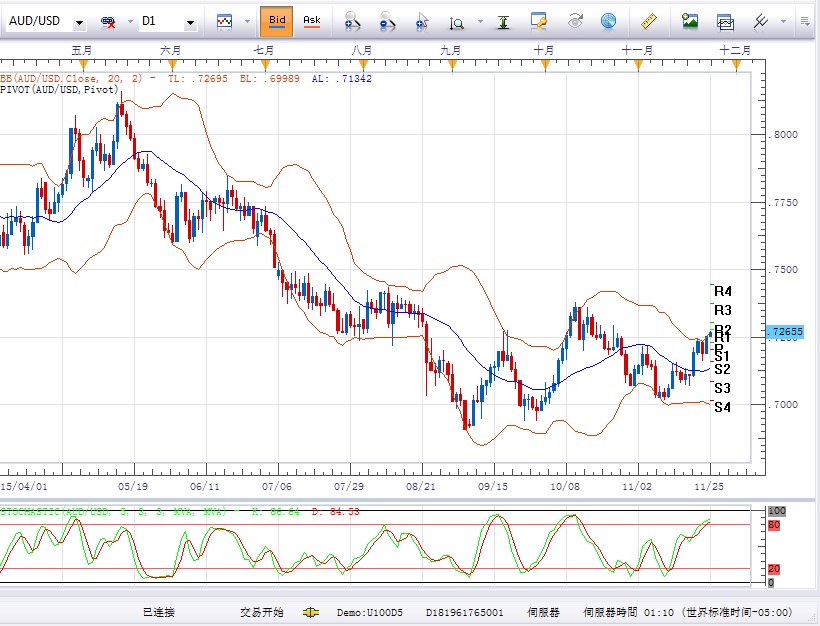Viewport: 820px width, 626px height.
Task: Click the vertical scale green arrows icon
Action: (503, 20)
